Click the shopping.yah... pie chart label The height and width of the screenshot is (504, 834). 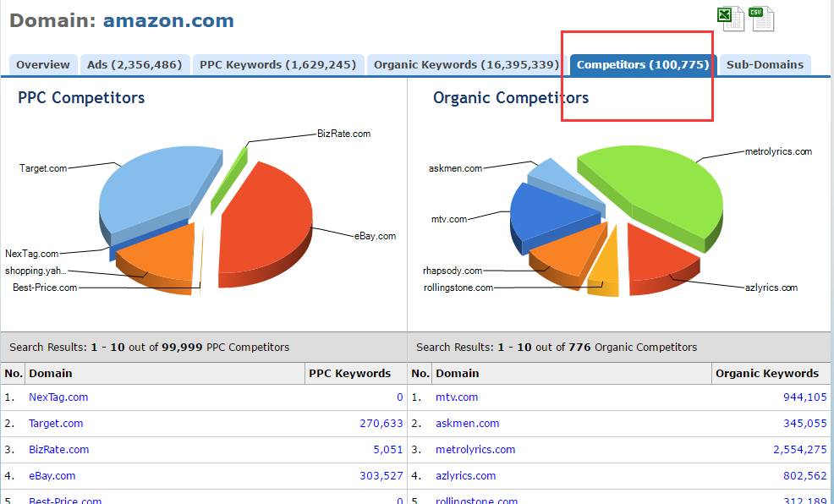coord(36,271)
